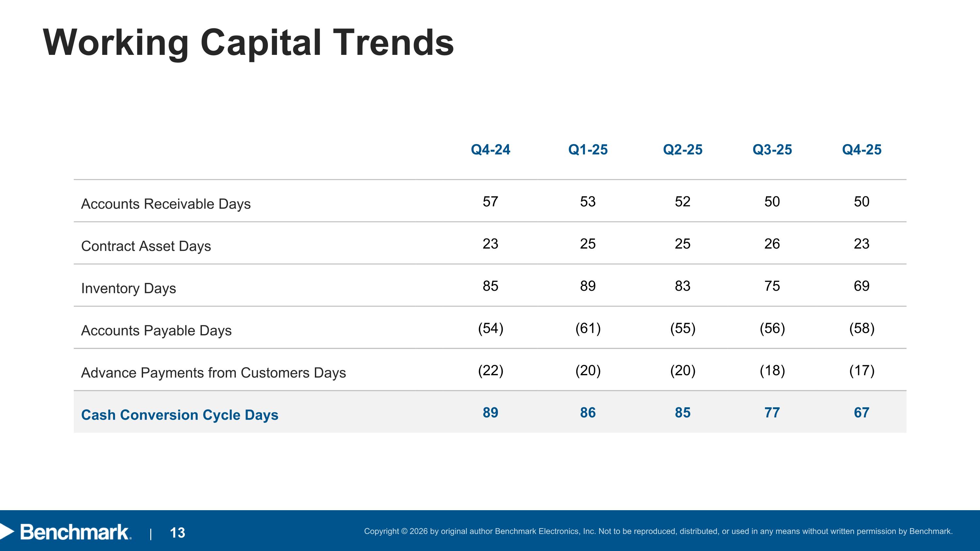Click Advance Payments from Customers Days label
The height and width of the screenshot is (551, 980).
tap(213, 373)
